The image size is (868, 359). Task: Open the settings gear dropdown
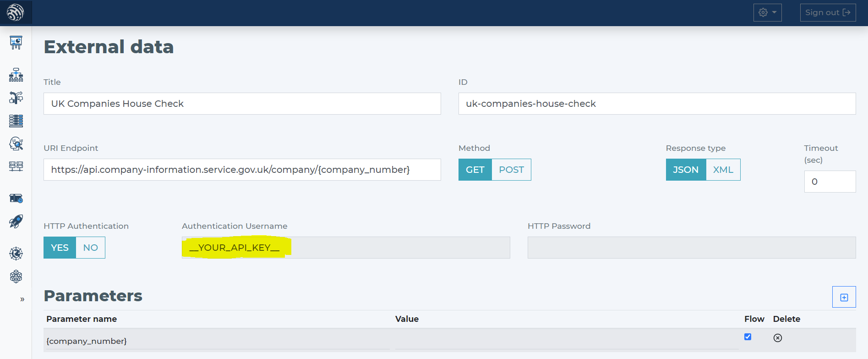coord(768,12)
